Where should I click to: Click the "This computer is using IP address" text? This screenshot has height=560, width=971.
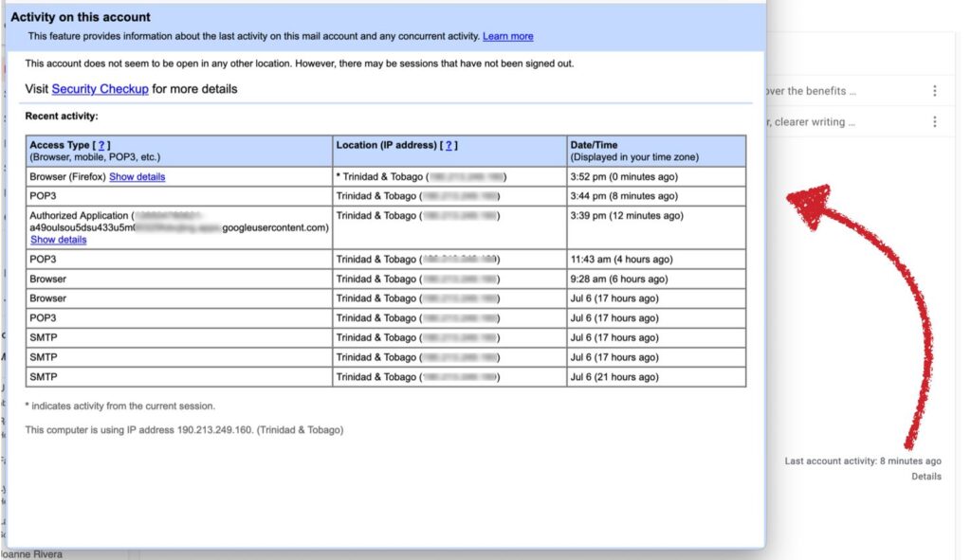pyautogui.click(x=184, y=430)
